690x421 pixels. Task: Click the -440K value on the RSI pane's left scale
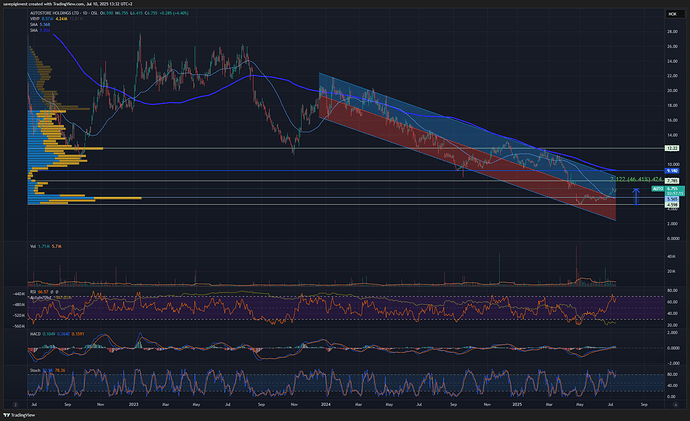tap(18, 294)
